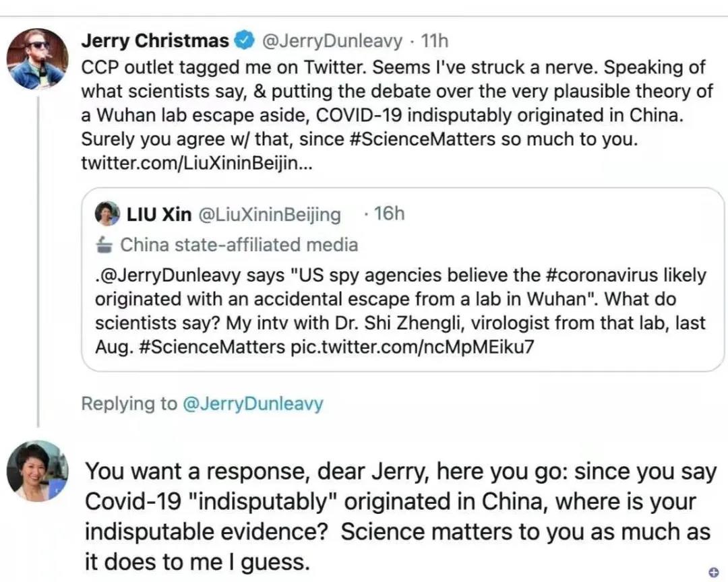Click LIU Xin's small avatar in quoted tweet

click(108, 214)
